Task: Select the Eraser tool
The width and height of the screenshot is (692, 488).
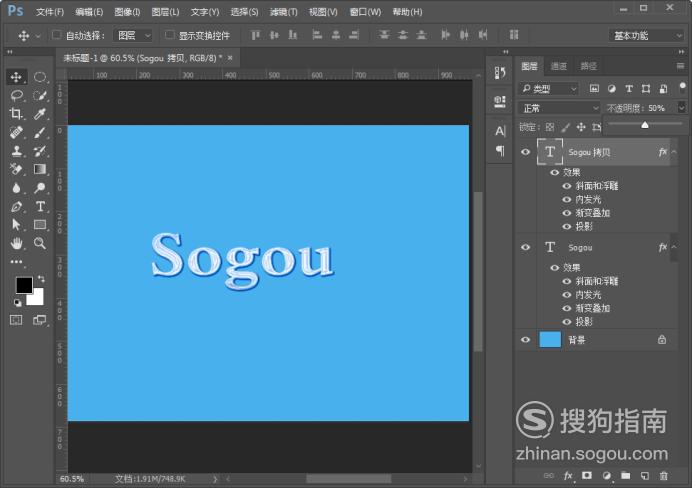Action: pos(16,169)
